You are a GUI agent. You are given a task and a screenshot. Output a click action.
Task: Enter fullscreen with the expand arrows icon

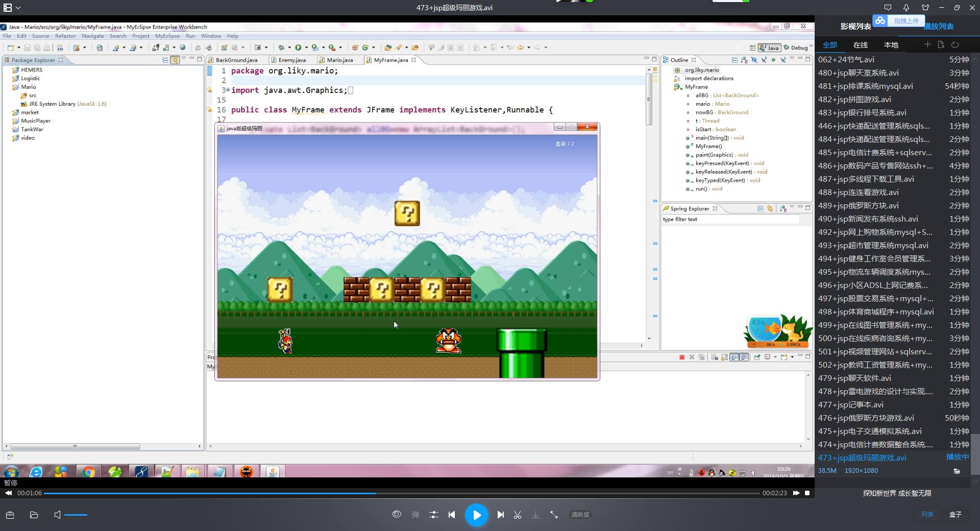(554, 515)
